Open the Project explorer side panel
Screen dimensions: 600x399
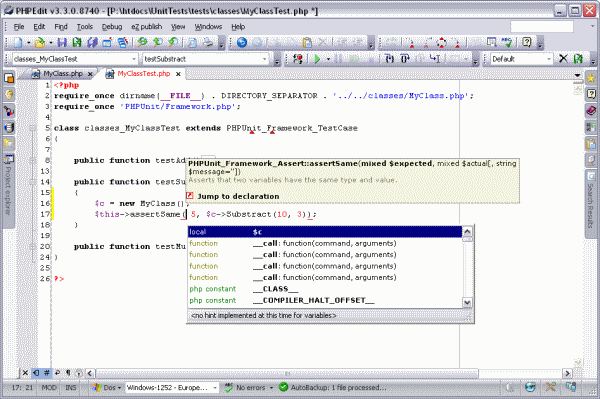click(8, 190)
